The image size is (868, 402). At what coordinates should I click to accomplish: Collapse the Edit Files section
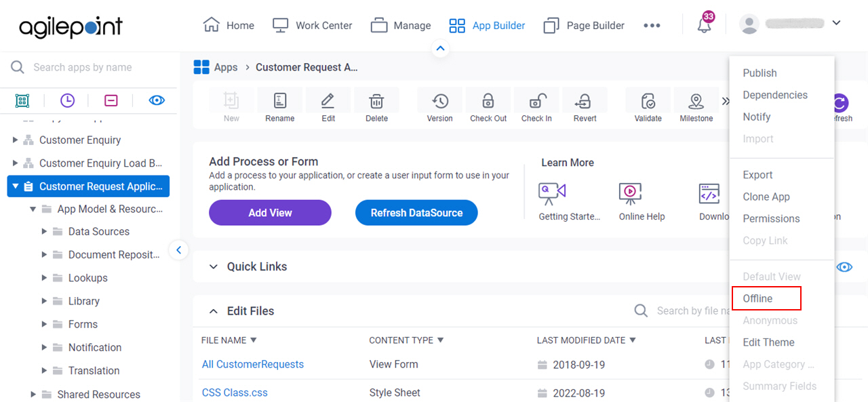(213, 311)
